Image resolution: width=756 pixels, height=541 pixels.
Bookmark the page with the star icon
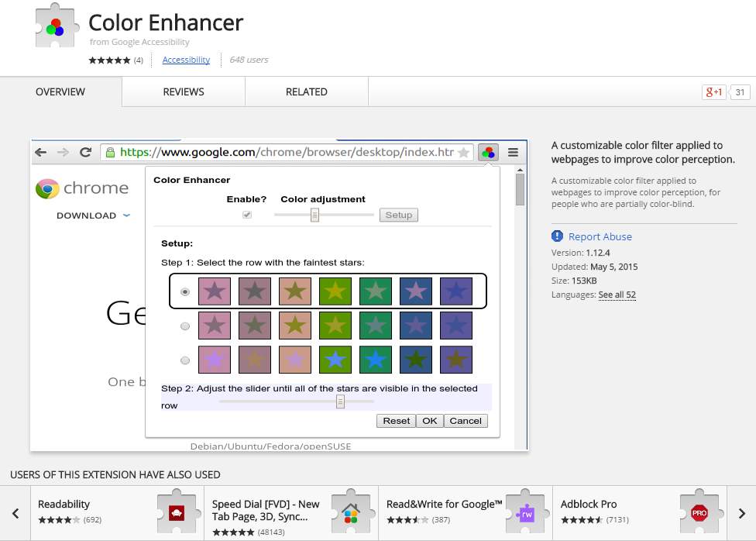(463, 153)
